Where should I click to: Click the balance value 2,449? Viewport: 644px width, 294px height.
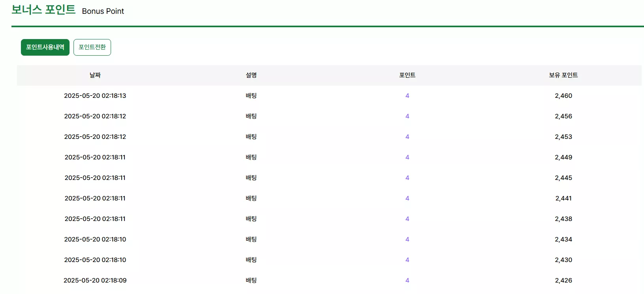pyautogui.click(x=563, y=157)
